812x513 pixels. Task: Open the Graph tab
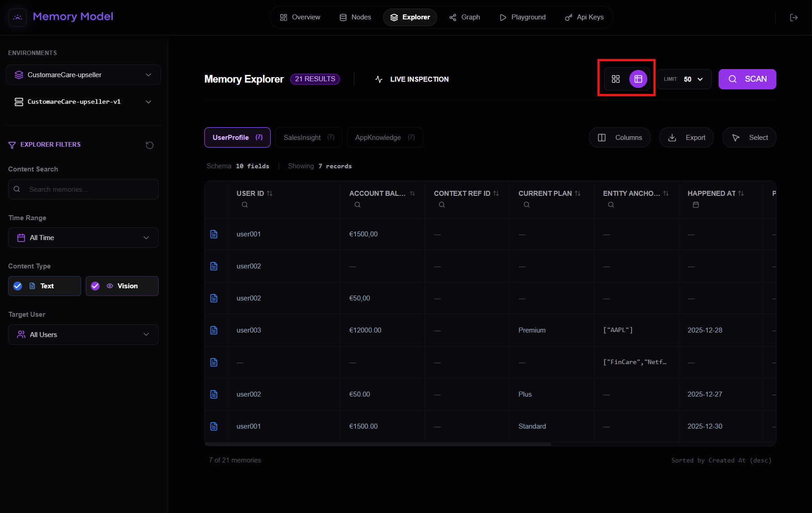point(465,17)
